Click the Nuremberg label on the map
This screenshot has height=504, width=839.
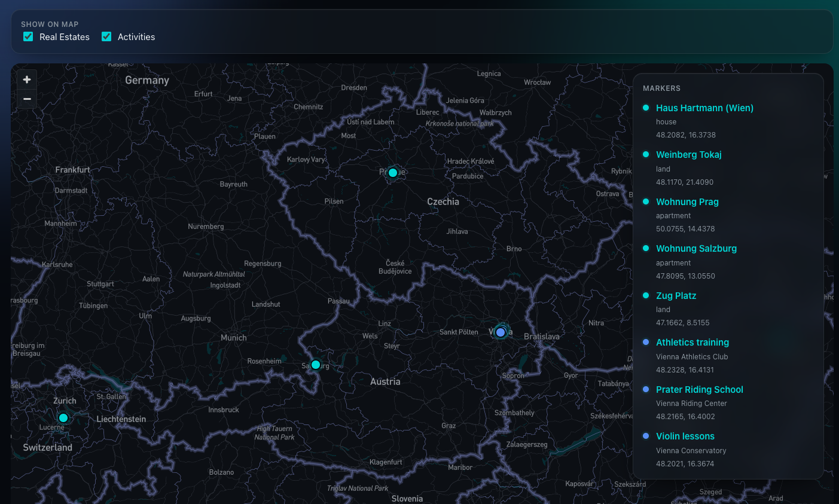coord(206,227)
